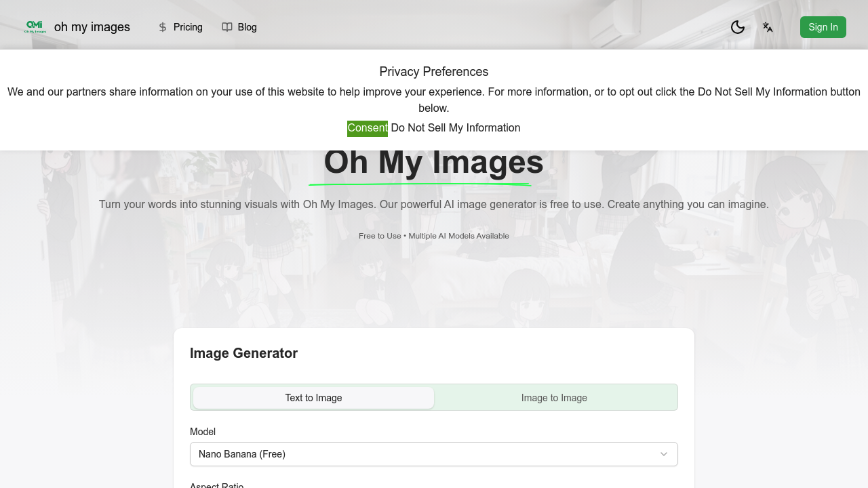Click Do Not Sell My Information
The image size is (868, 488).
click(x=456, y=128)
